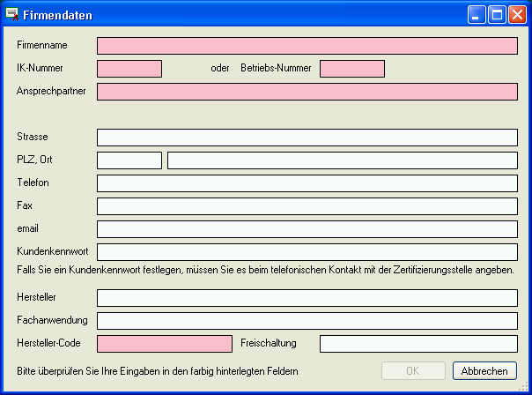Image resolution: width=532 pixels, height=395 pixels.
Task: Click the Ansprechpartner label
Action: [51, 91]
